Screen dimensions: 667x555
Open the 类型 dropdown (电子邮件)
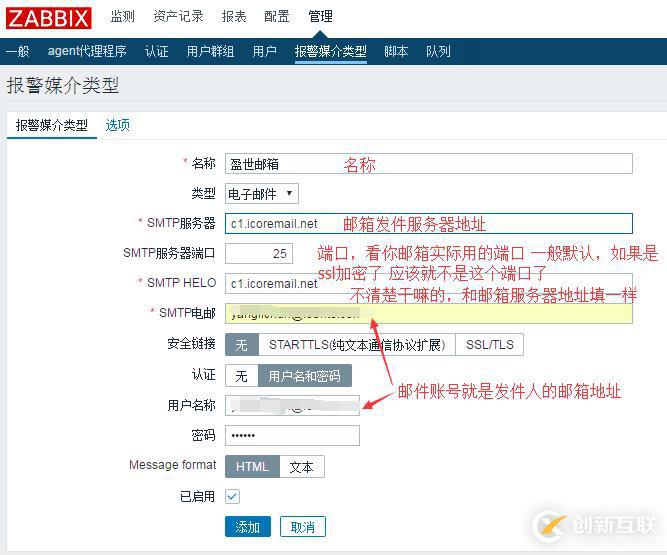tap(262, 194)
